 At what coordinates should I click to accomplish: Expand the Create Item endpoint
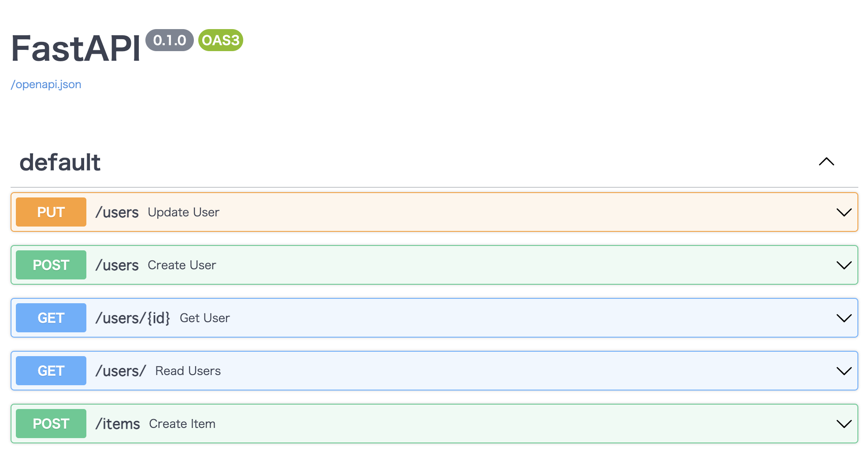click(844, 424)
